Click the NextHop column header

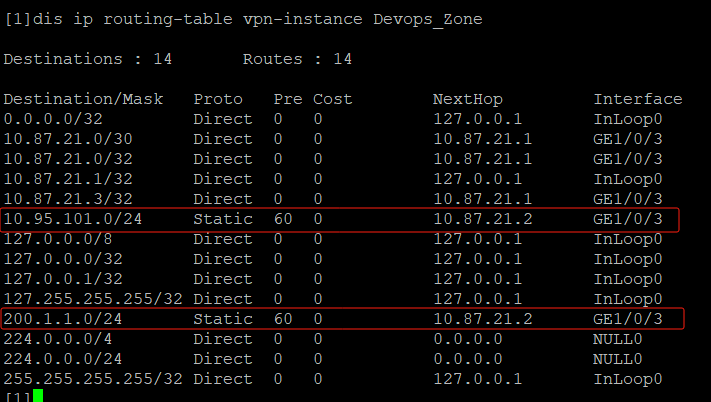(467, 99)
